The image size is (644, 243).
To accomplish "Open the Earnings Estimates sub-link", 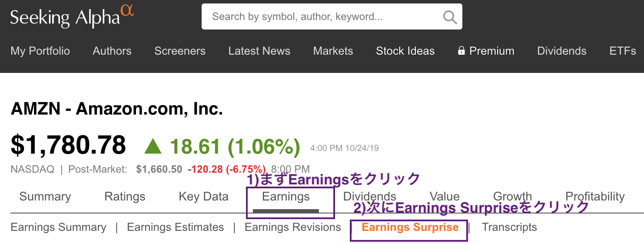I will point(175,227).
